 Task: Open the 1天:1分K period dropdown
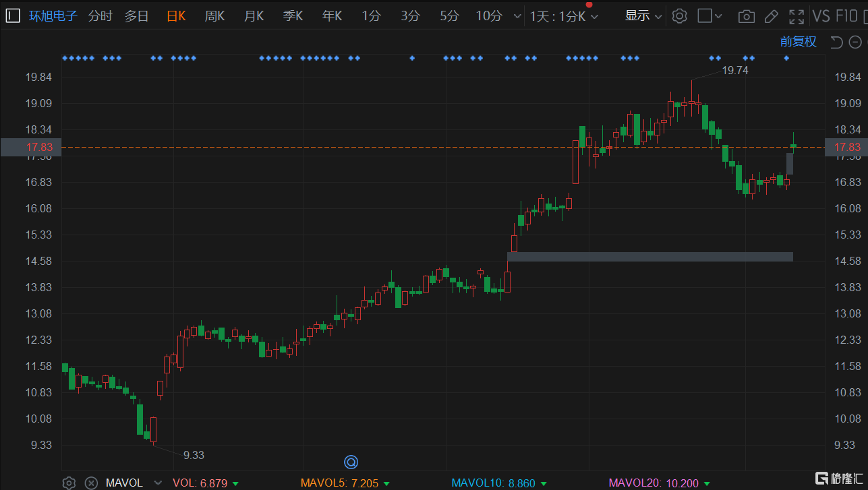point(564,16)
